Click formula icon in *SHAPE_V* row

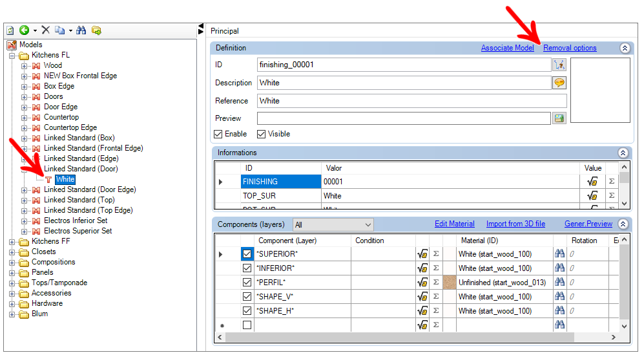click(422, 297)
